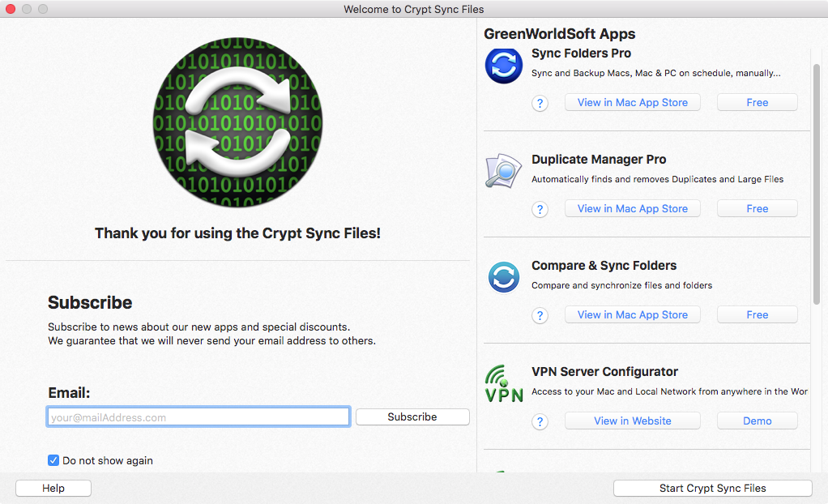
Task: Open VPN Server Configurator View in Website
Action: [x=633, y=421]
